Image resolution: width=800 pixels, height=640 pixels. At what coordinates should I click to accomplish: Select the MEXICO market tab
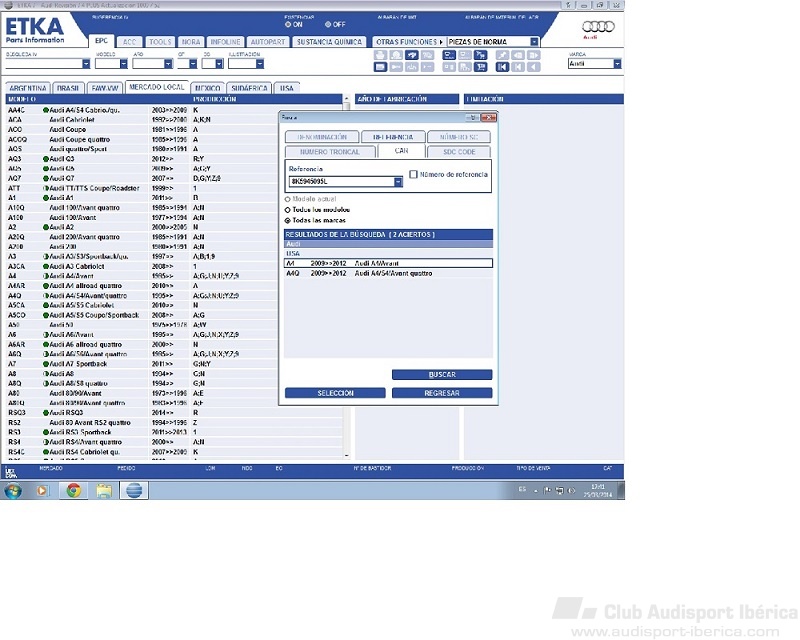(x=208, y=88)
